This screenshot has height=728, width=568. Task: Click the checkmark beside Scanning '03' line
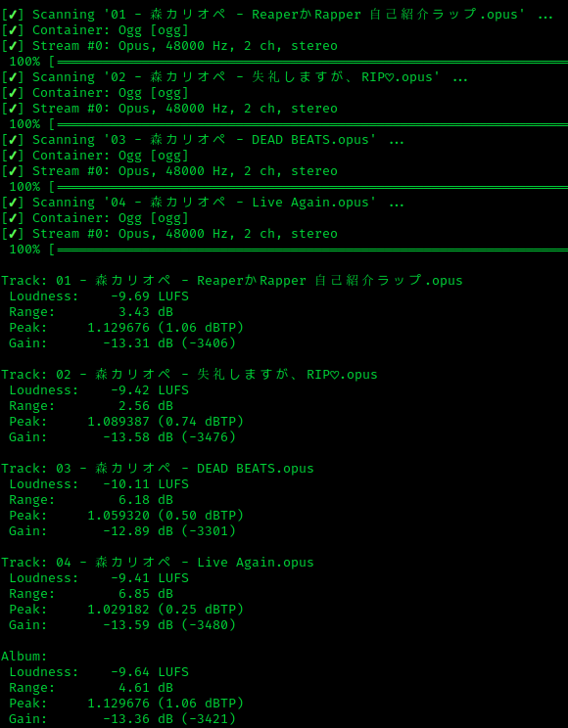click(x=13, y=140)
